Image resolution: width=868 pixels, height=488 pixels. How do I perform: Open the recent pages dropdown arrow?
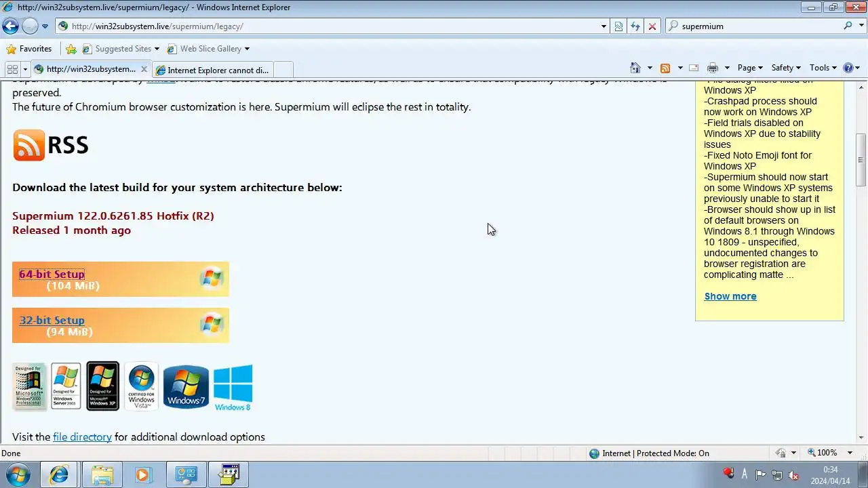coord(45,26)
